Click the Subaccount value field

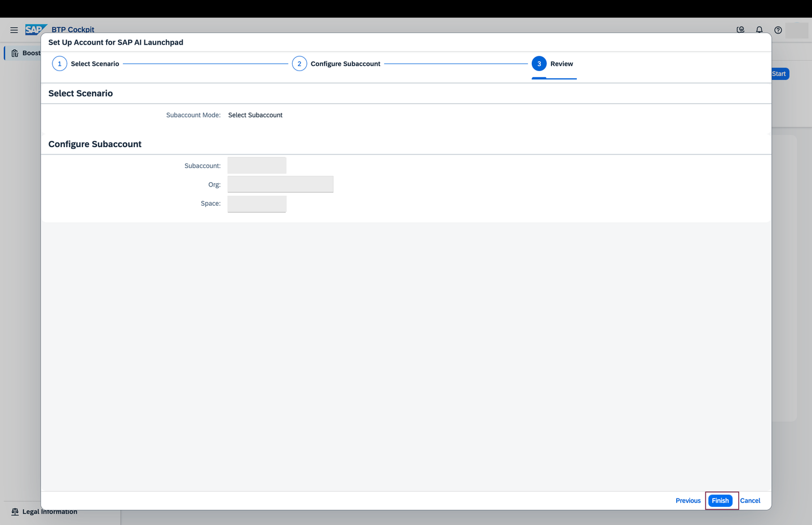click(257, 165)
